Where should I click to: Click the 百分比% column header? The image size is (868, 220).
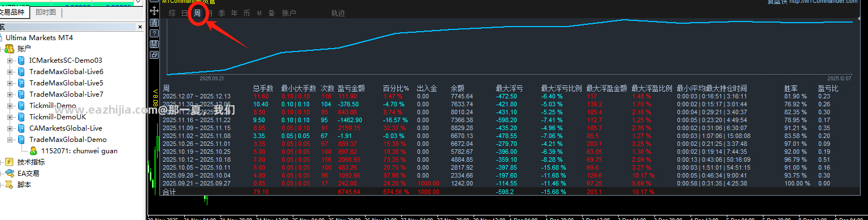[396, 88]
